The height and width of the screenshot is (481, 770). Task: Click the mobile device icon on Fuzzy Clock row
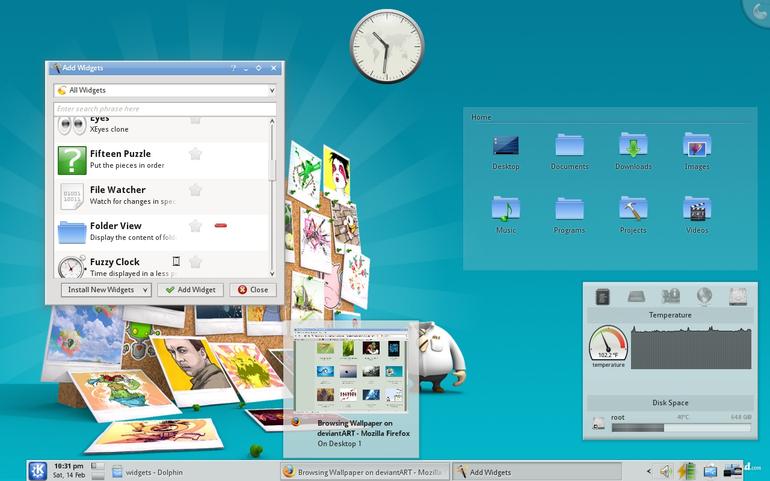point(176,261)
